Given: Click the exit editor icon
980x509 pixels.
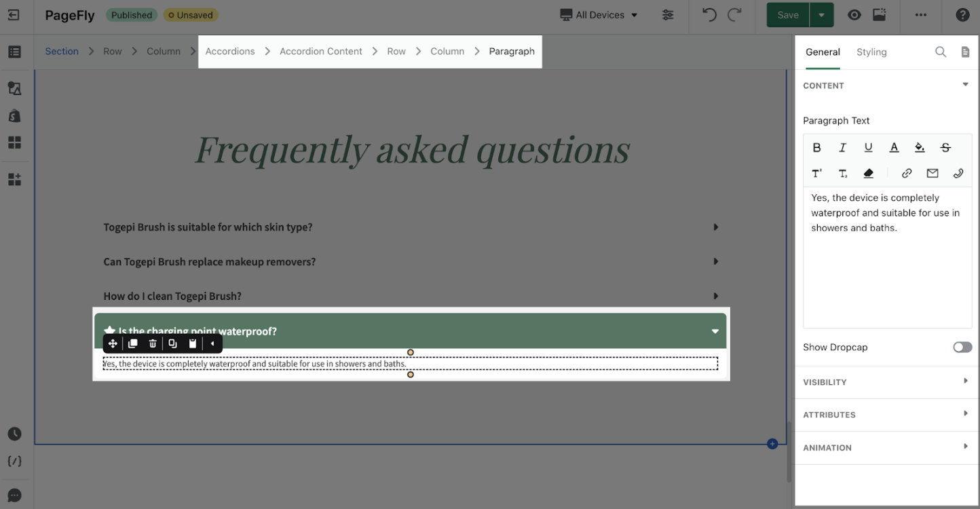Looking at the screenshot, I should (x=14, y=15).
